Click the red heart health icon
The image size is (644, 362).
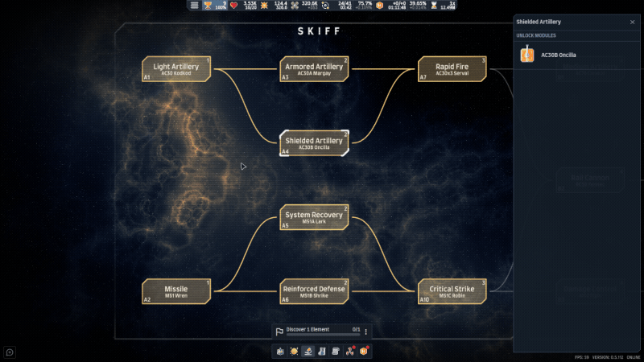pos(233,6)
